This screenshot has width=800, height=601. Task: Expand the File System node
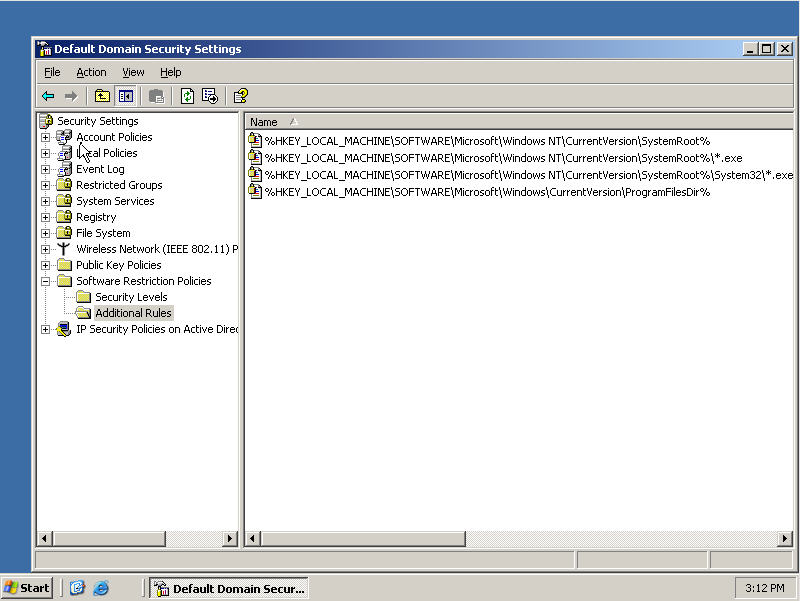[x=45, y=233]
